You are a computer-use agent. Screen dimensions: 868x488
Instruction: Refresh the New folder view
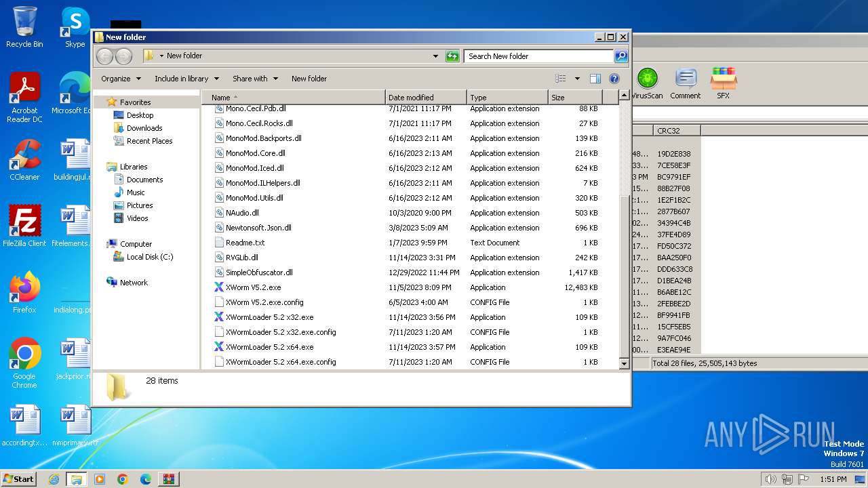452,56
